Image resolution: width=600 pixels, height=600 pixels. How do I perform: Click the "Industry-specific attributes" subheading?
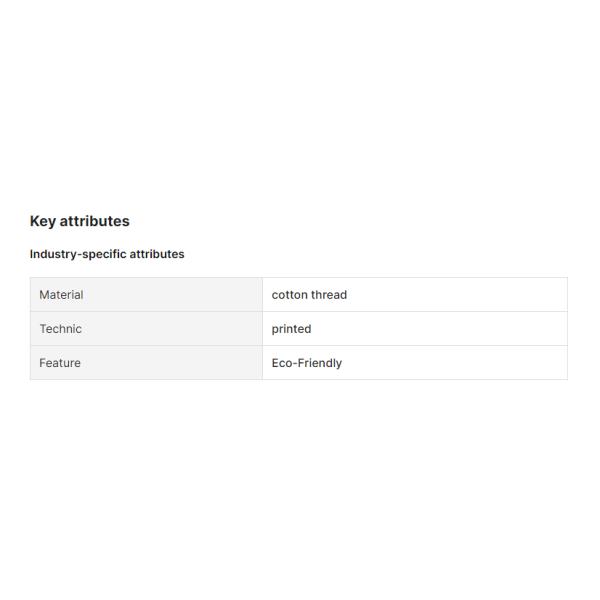click(x=107, y=254)
